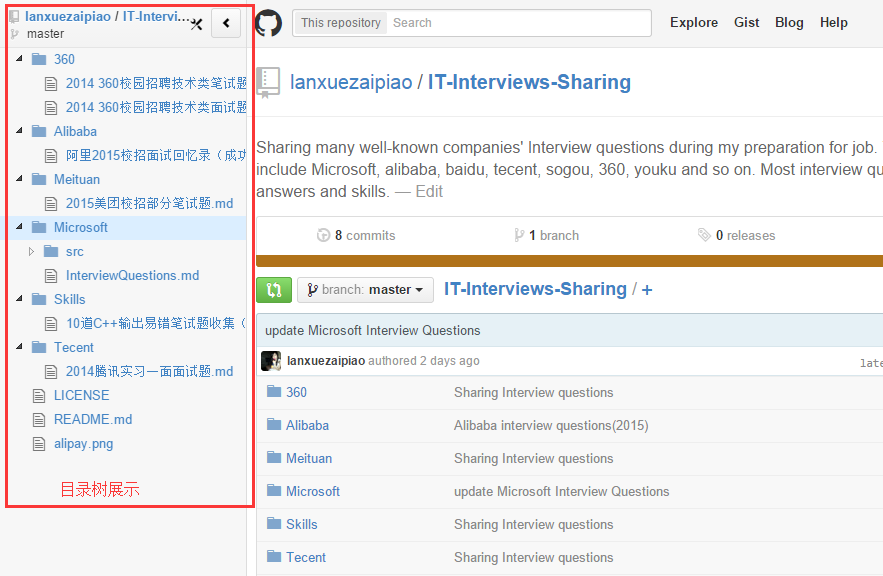The image size is (883, 576).
Task: Open Tecent folder link in file list
Action: coord(306,557)
